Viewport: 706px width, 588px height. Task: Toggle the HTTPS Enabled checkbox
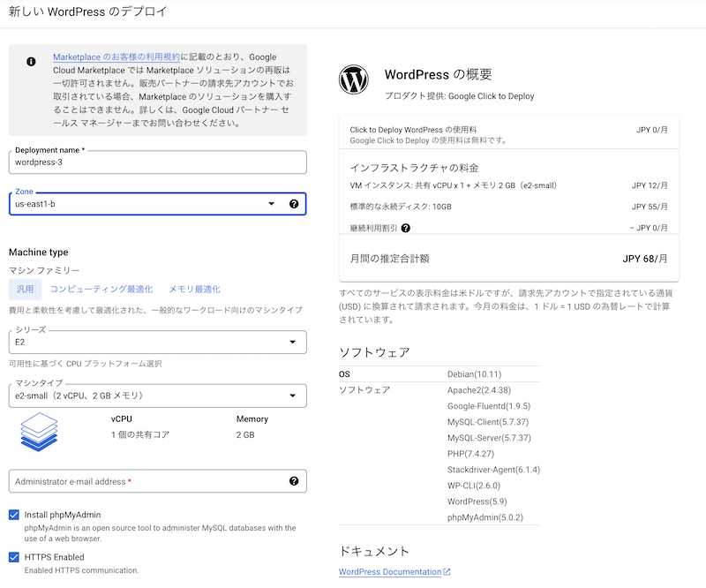[x=14, y=557]
